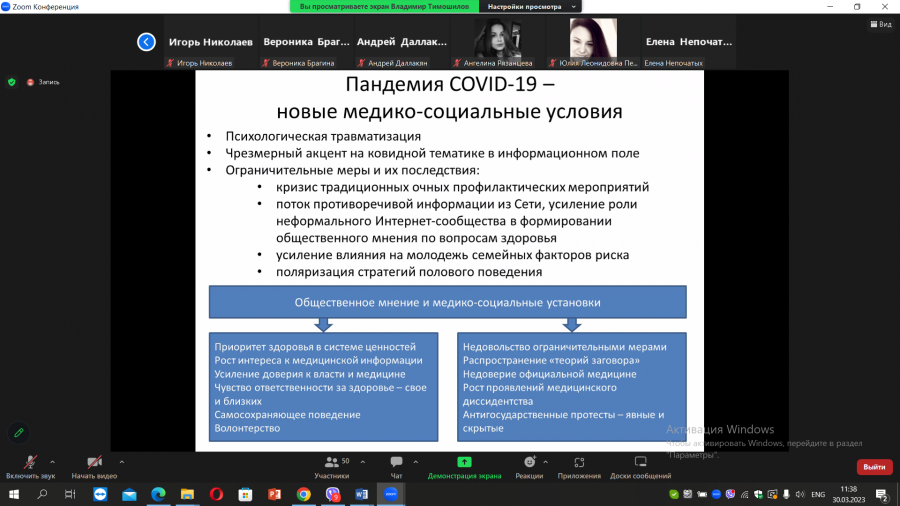Open the view settings dropdown at top

pos(530,6)
